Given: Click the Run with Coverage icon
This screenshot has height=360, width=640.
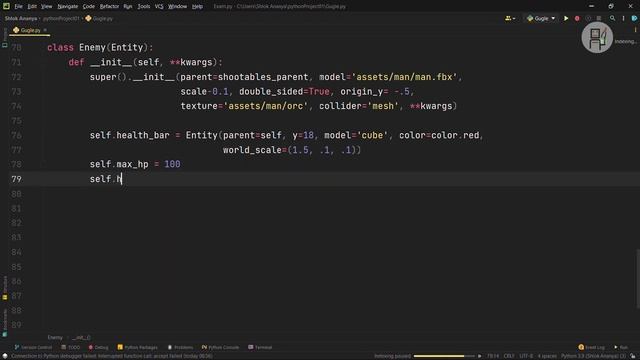Looking at the screenshot, I should click(588, 18).
